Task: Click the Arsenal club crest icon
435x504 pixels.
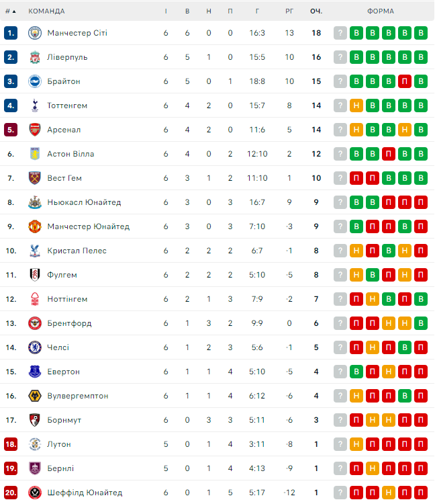Action: 35,130
